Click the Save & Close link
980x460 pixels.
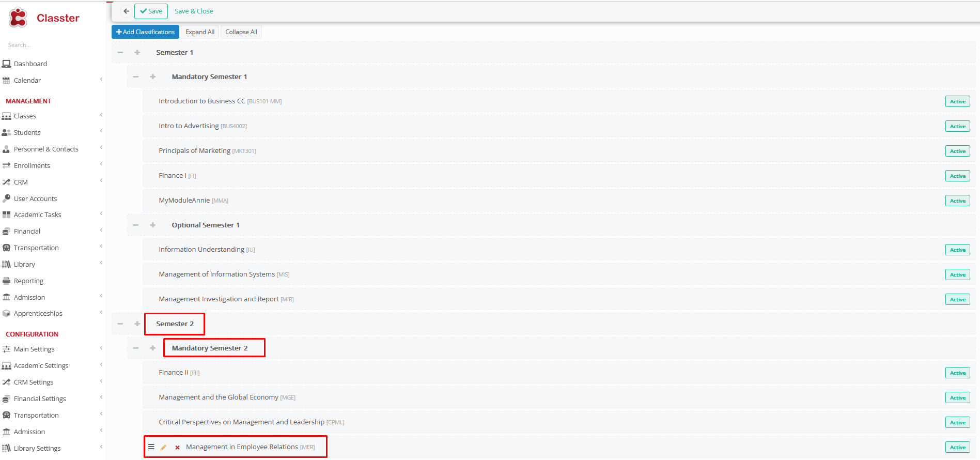[194, 11]
